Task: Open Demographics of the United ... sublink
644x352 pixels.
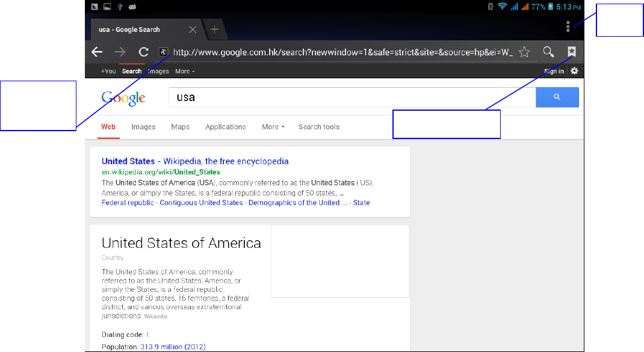Action: tap(298, 203)
